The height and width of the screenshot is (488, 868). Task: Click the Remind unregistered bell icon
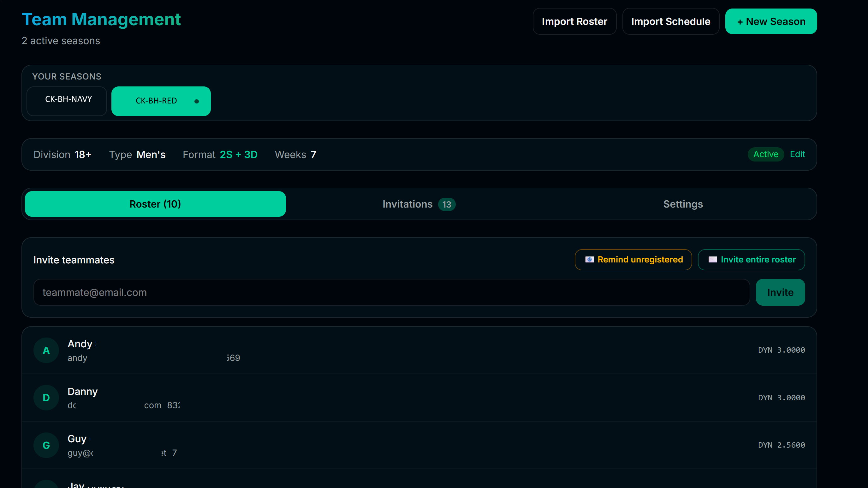click(589, 259)
